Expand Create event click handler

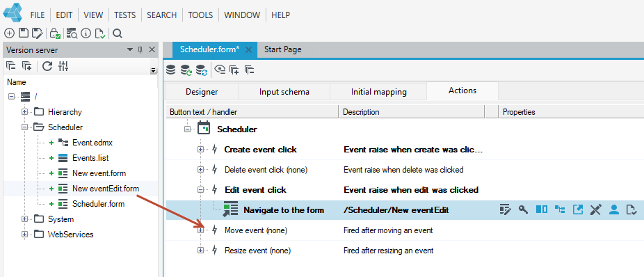click(x=200, y=150)
